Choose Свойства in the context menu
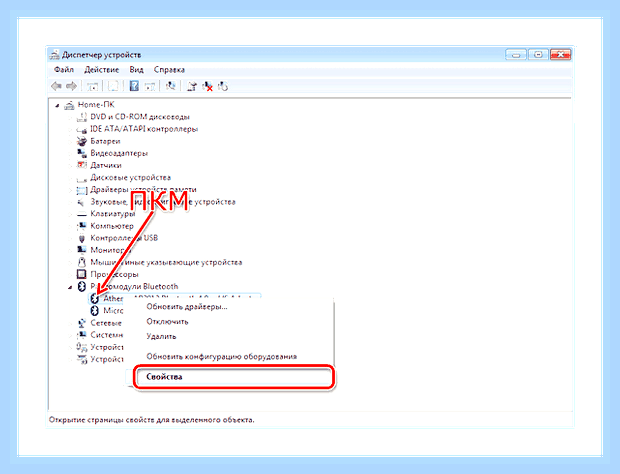620x474 pixels. (233, 377)
